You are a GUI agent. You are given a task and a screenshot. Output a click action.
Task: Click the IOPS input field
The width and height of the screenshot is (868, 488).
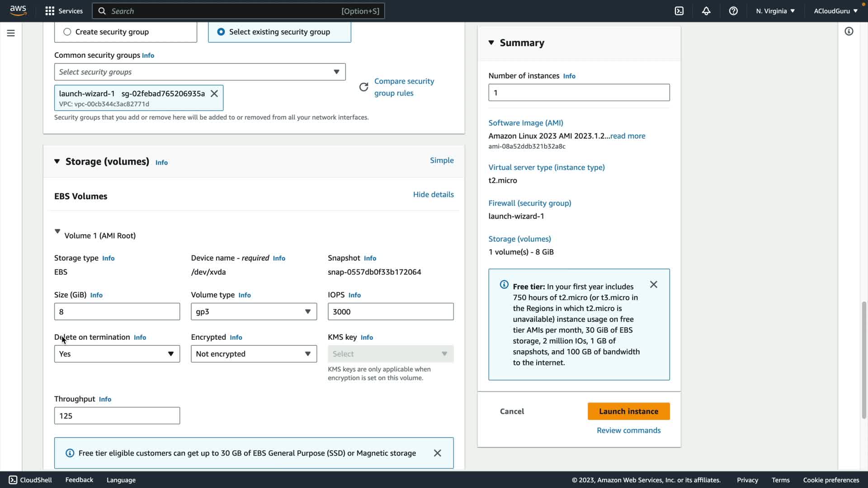pyautogui.click(x=390, y=311)
